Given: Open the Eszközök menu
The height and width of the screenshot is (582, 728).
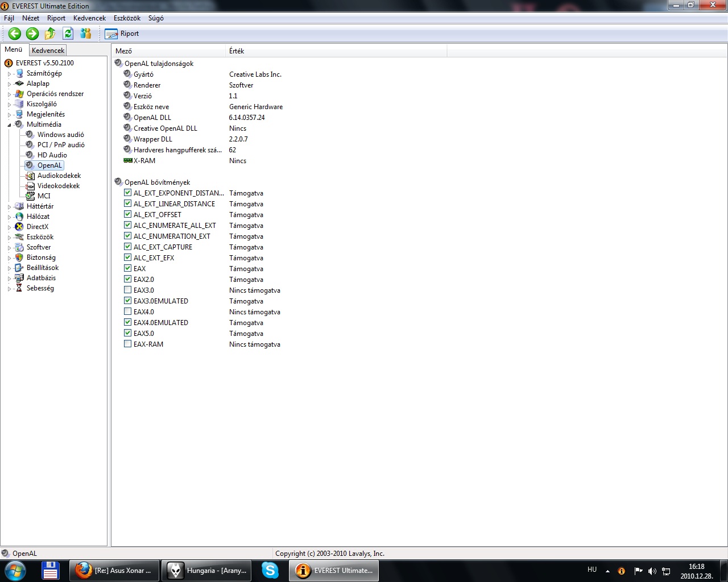Looking at the screenshot, I should coord(127,18).
